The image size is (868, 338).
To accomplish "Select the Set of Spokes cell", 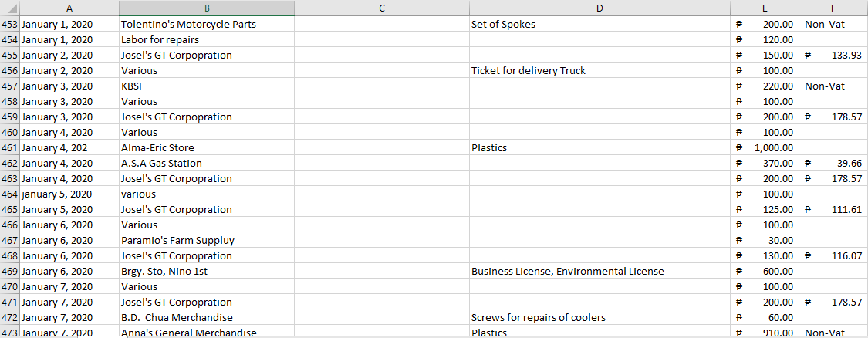I will [x=503, y=25].
